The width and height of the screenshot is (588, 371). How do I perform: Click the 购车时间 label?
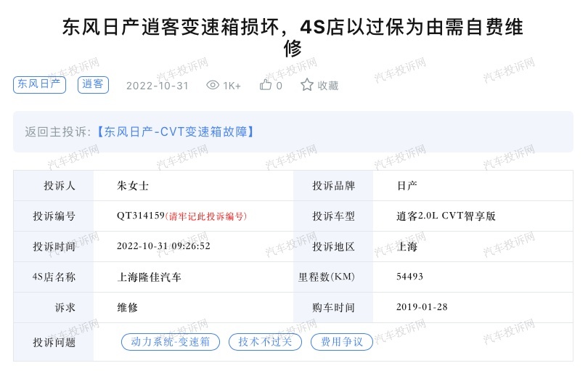coord(333,308)
